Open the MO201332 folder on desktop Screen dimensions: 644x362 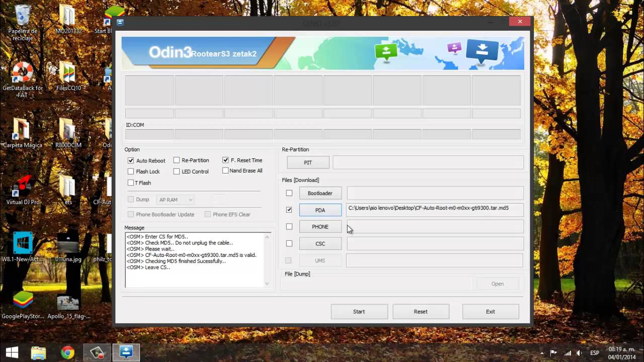coord(68,20)
